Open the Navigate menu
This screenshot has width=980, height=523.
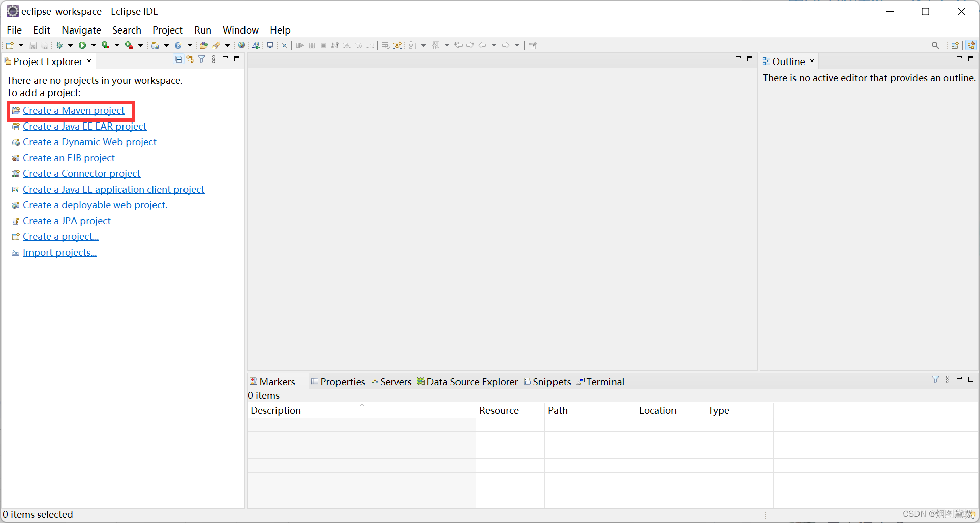(81, 30)
